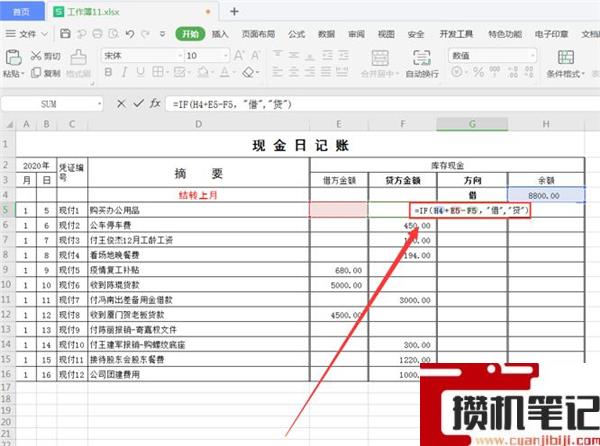The width and height of the screenshot is (600, 446).
Task: Open the 开发工具 (Developer) tab
Action: coord(456,34)
